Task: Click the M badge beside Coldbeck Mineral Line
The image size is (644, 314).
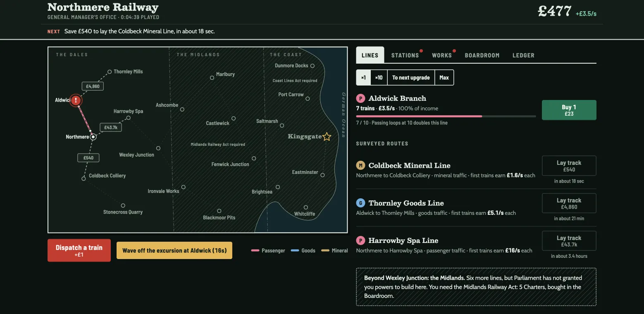Action: (x=361, y=165)
